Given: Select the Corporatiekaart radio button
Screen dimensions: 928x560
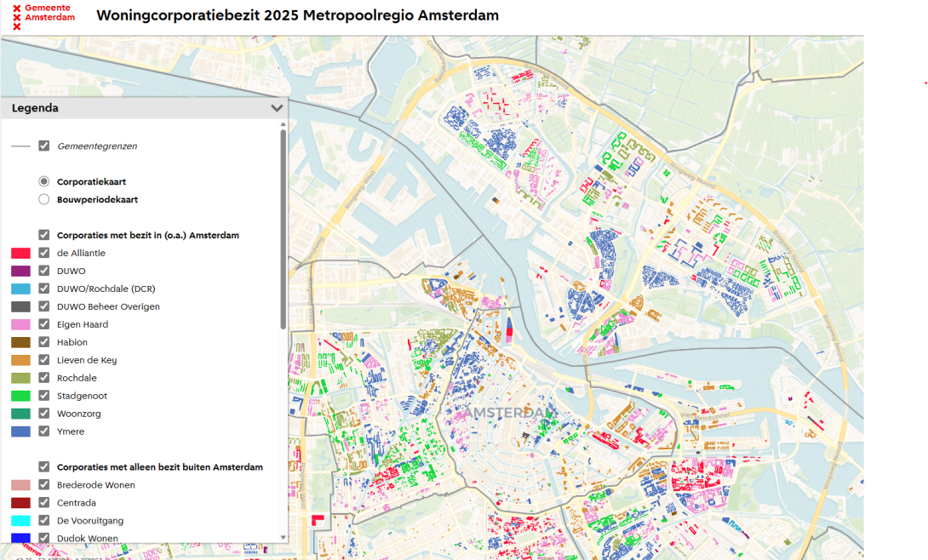Looking at the screenshot, I should pos(43,181).
